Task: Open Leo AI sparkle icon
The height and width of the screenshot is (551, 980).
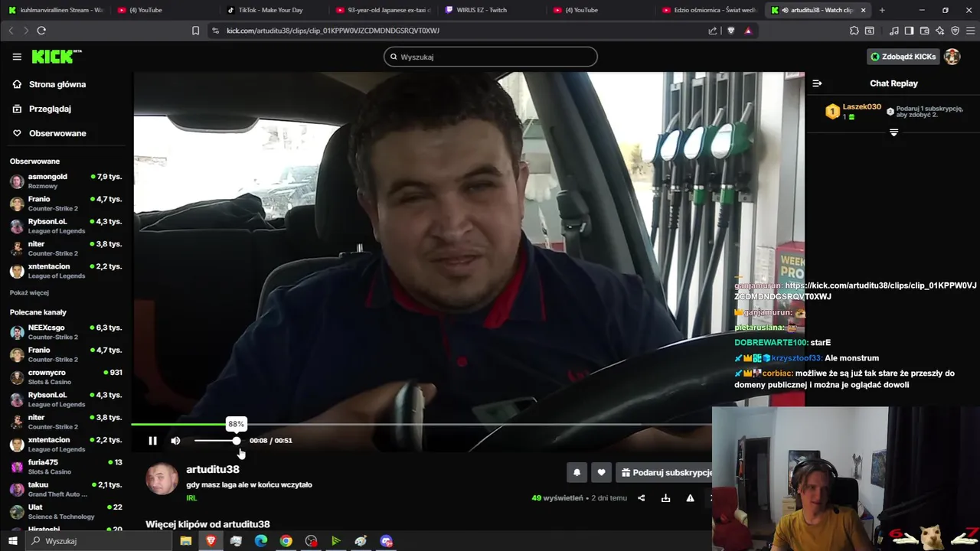Action: 939,31
